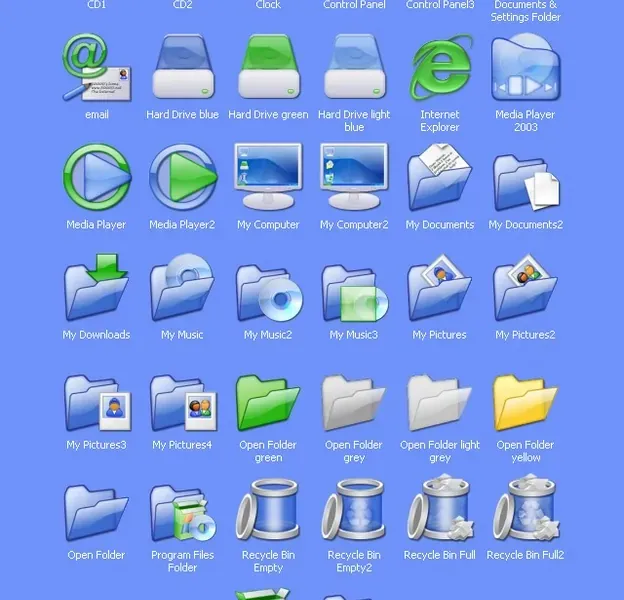Open the Program Files Folder icon

tap(183, 512)
